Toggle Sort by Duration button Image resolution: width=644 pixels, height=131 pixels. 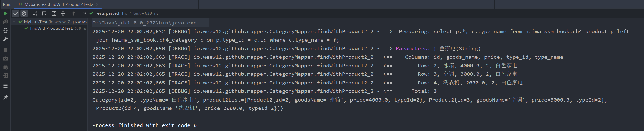point(44,13)
